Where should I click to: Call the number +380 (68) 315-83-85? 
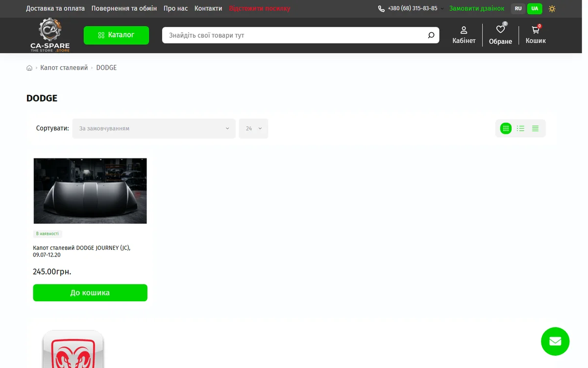click(x=413, y=8)
